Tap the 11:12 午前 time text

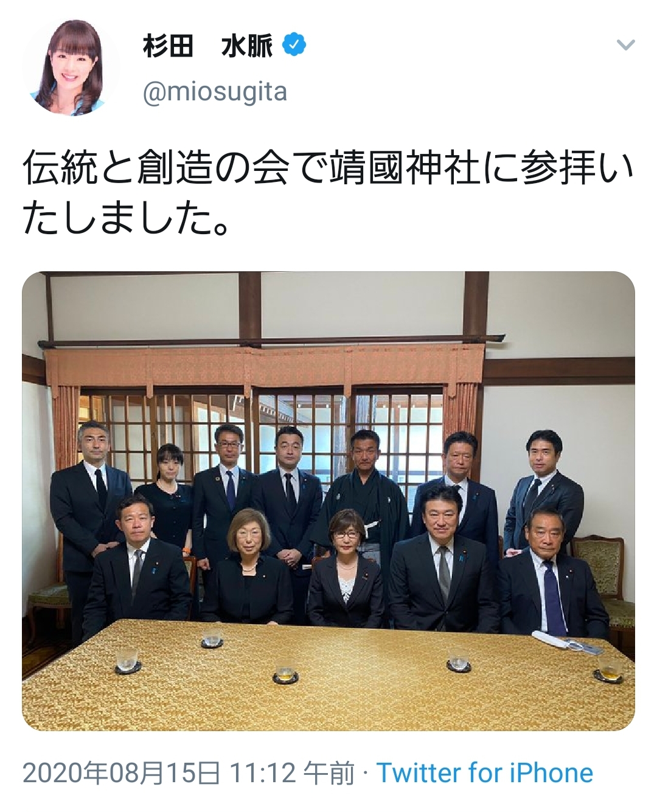pyautogui.click(x=292, y=773)
